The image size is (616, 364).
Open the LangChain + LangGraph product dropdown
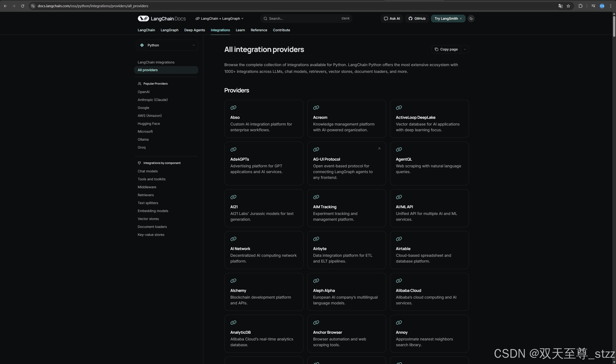[x=219, y=19]
